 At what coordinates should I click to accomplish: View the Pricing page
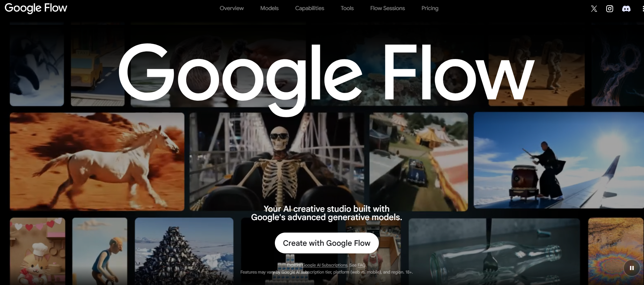[x=430, y=8]
